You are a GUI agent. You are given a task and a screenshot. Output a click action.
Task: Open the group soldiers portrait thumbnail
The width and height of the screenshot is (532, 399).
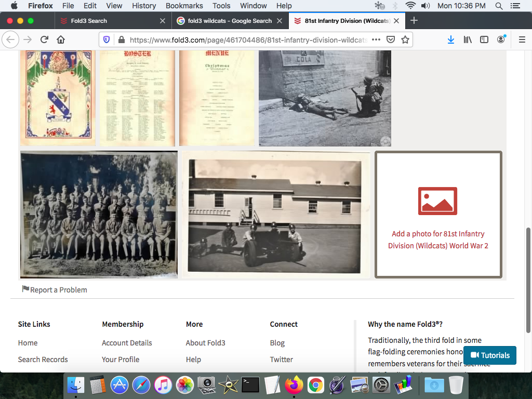click(x=99, y=215)
